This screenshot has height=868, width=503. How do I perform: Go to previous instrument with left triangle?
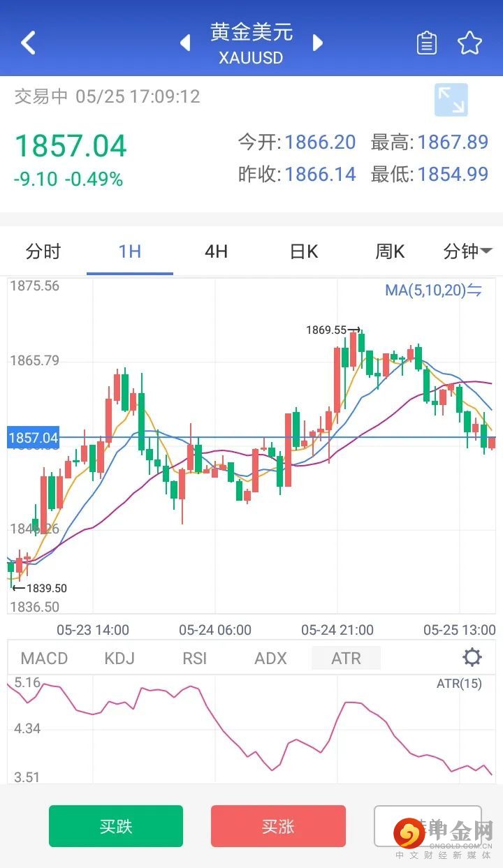(185, 43)
